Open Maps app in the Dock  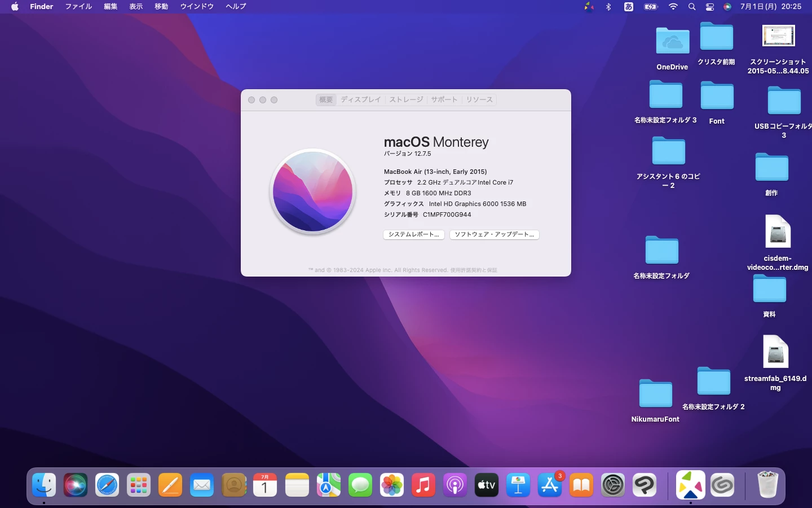329,485
